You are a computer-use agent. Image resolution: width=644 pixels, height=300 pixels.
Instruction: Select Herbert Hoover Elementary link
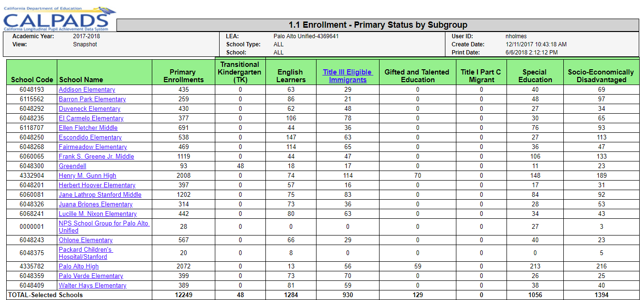coord(97,185)
